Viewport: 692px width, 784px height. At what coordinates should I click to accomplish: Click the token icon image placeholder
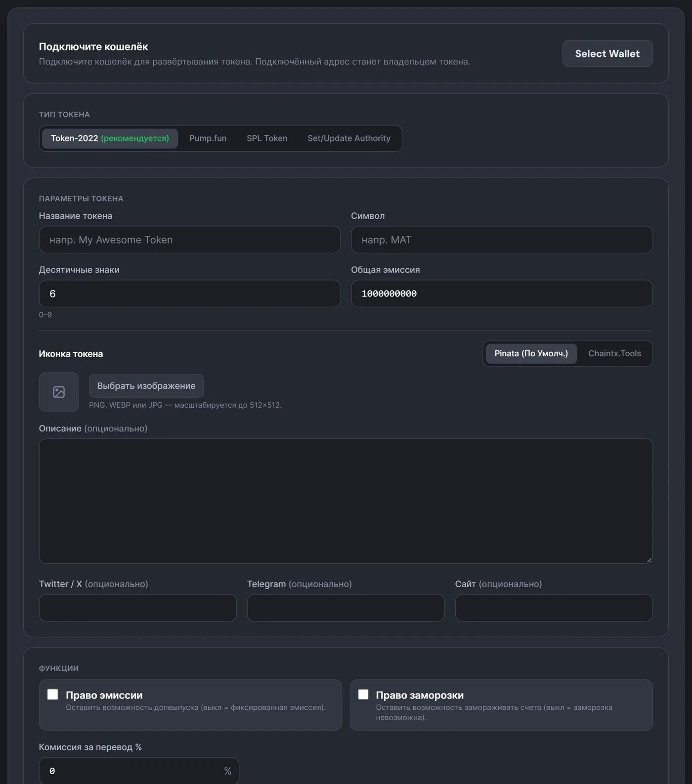tap(59, 392)
